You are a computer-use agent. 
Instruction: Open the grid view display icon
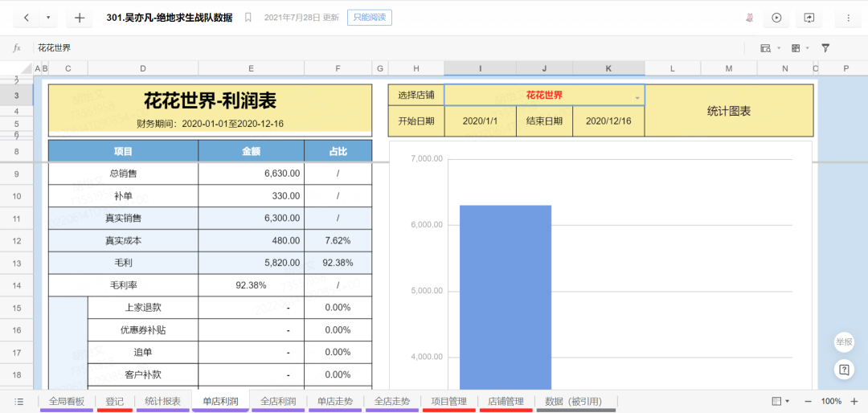[x=796, y=48]
